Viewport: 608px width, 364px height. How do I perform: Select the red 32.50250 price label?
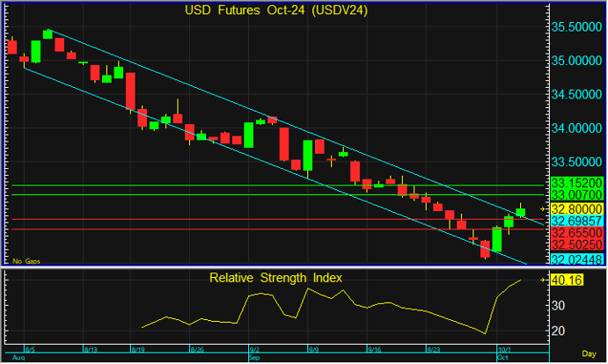coord(576,244)
